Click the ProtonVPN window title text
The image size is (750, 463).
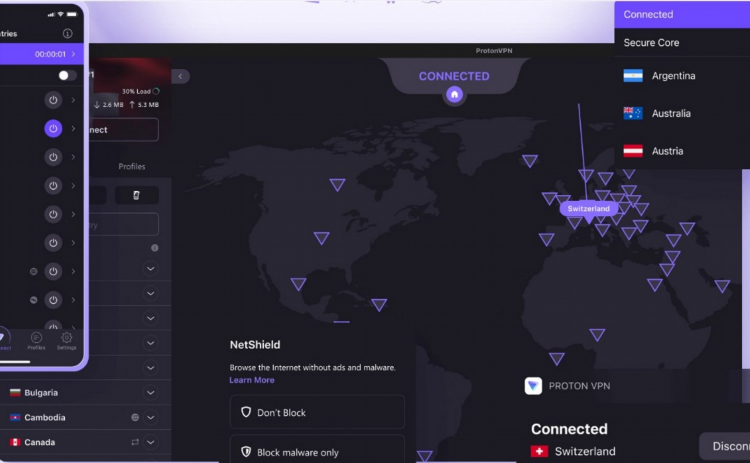(494, 50)
